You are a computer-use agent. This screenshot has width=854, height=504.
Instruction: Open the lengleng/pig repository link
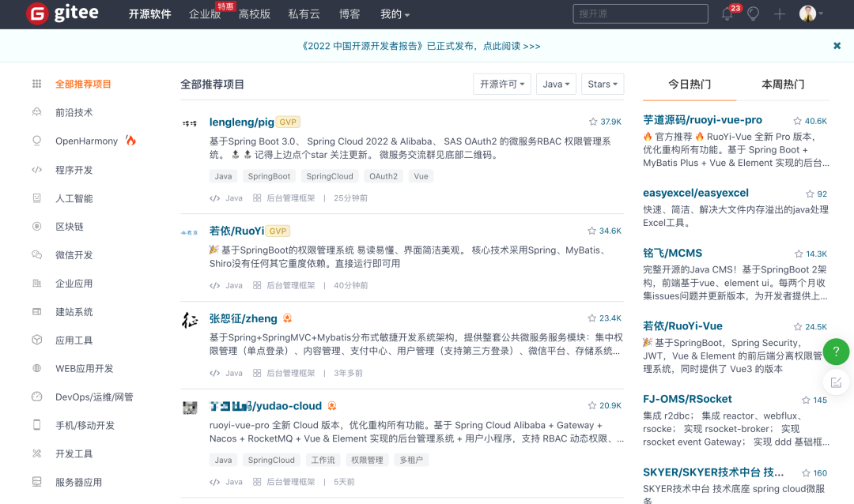point(241,122)
